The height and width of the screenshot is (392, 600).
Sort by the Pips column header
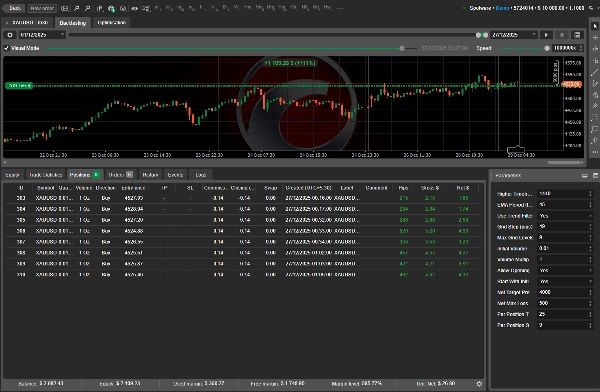pyautogui.click(x=403, y=188)
